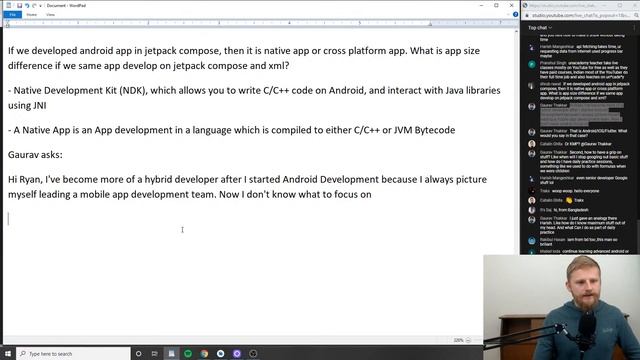640x360 pixels.
Task: Click the blue WordPad Help icon
Action: point(516,14)
